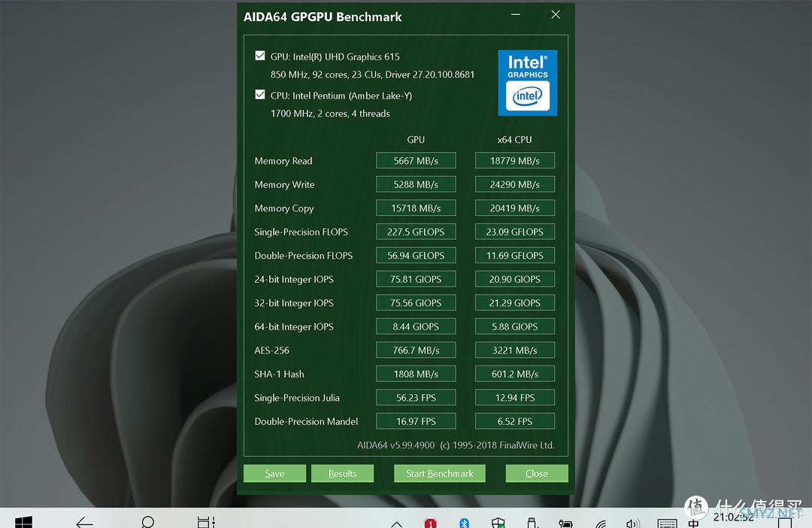
Task: Expand hidden tray icons chevron
Action: (x=397, y=524)
